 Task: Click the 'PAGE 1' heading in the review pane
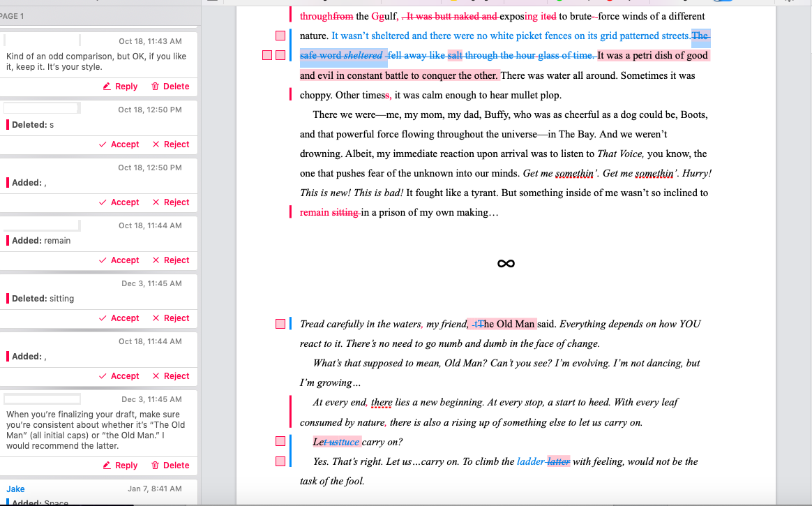(x=11, y=16)
